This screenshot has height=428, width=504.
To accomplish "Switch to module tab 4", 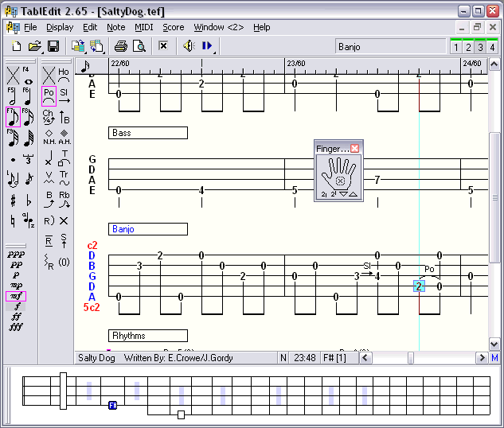I will coord(492,47).
